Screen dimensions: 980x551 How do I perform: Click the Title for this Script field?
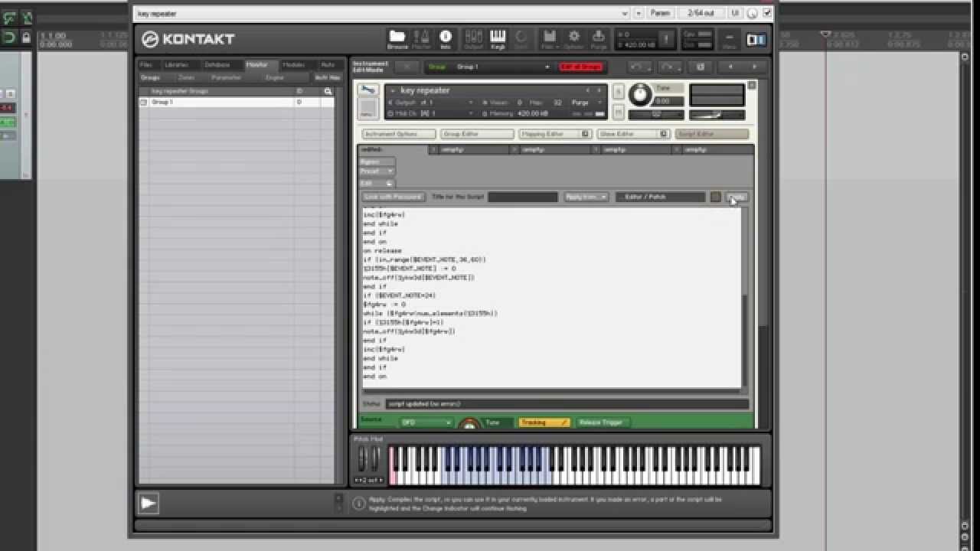point(523,197)
